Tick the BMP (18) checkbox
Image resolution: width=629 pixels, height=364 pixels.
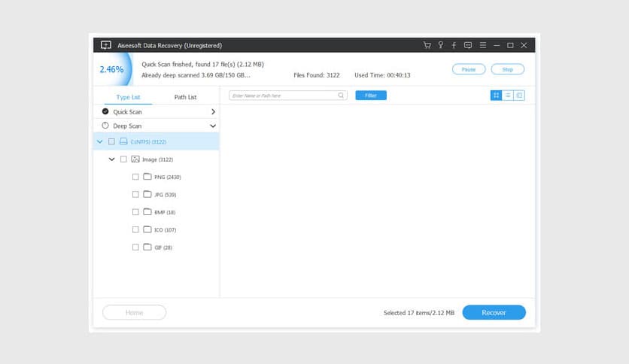(x=135, y=212)
